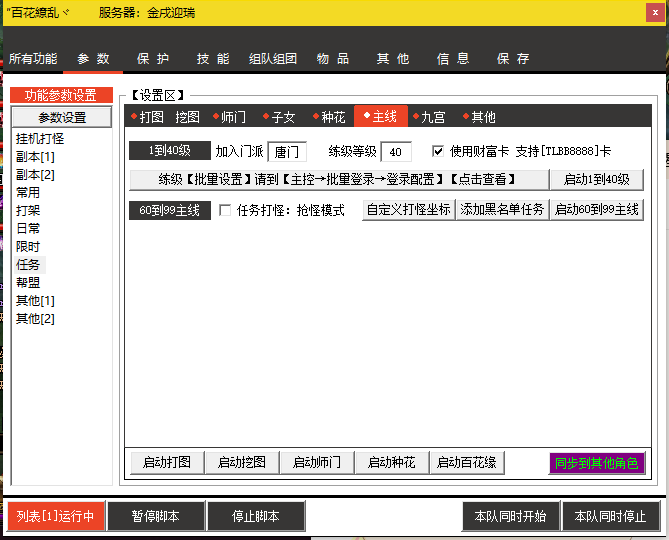
Task: Open the 加入门派 dropdown showing 唐门
Action: pos(287,151)
